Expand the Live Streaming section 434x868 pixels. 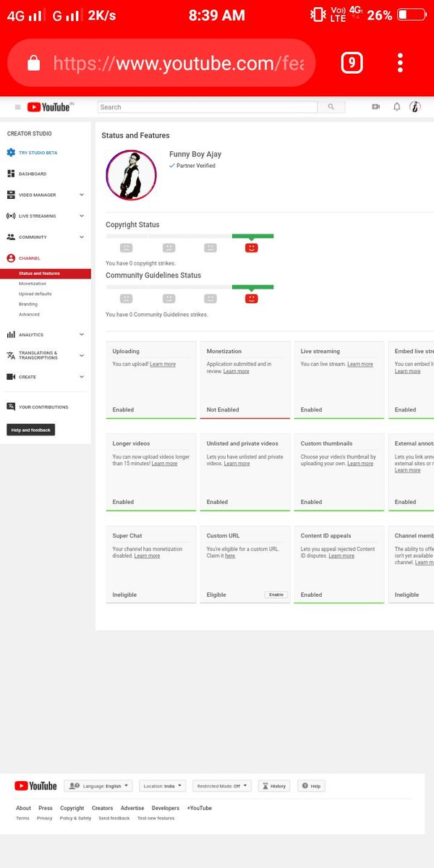pos(82,216)
